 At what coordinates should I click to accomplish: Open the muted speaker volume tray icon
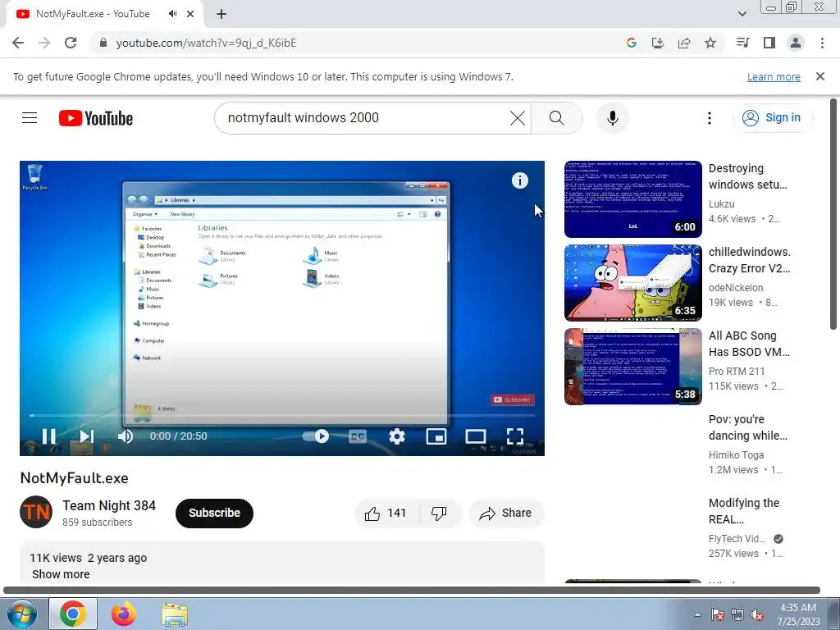pyautogui.click(x=757, y=615)
